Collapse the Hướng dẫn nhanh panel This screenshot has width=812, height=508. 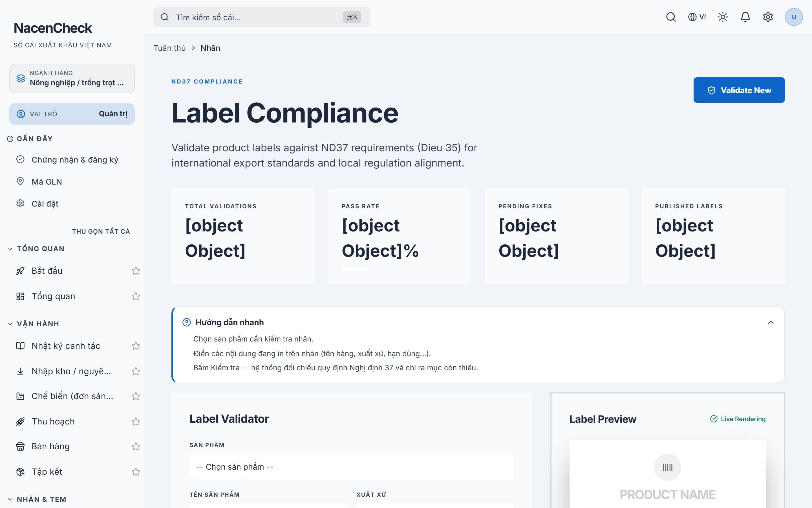click(770, 323)
